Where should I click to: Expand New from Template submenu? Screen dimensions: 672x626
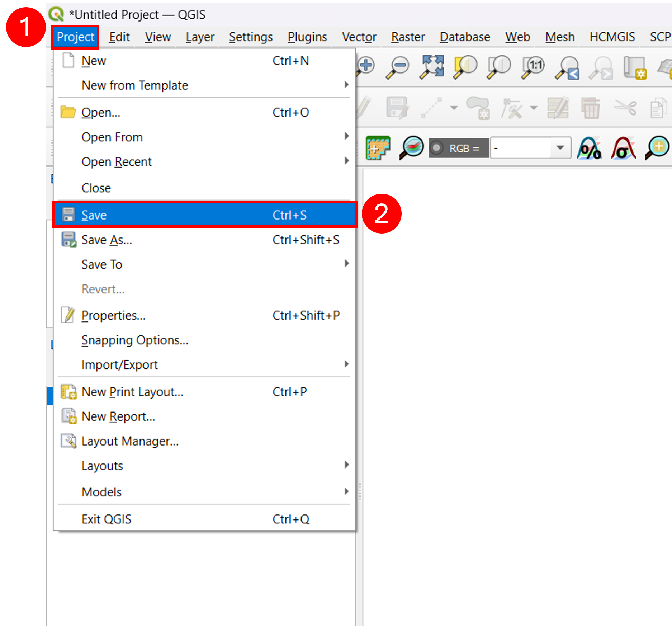coord(204,85)
